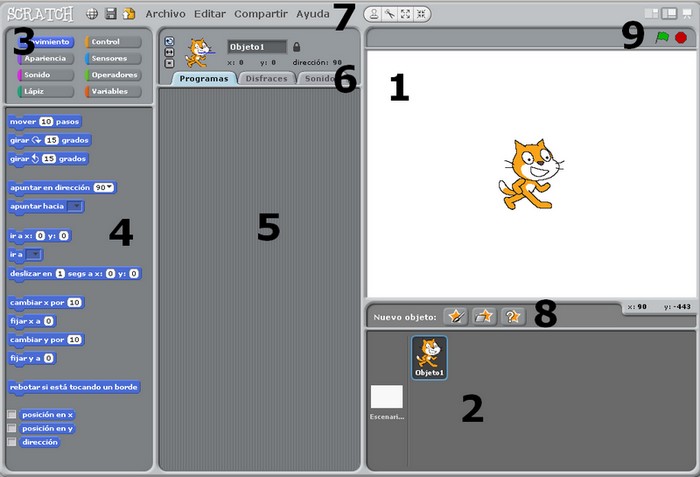Click the 0 value in 'fijar x a'

pos(48,321)
